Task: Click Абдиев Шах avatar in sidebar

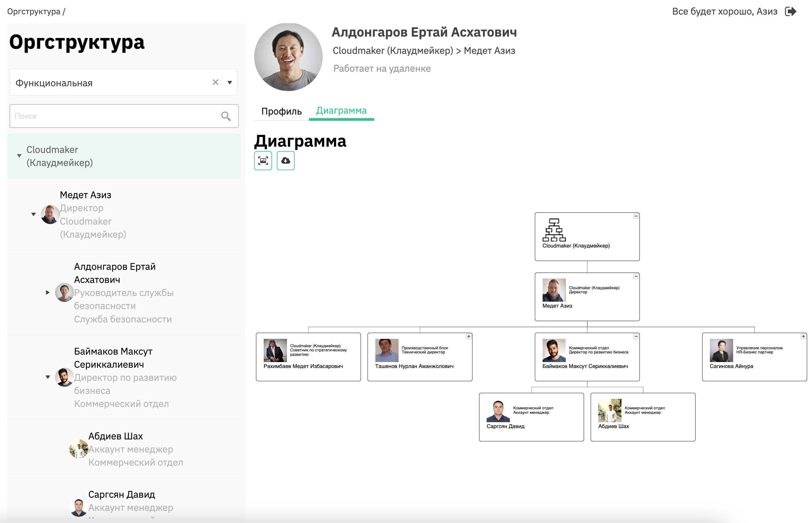Action: point(79,449)
